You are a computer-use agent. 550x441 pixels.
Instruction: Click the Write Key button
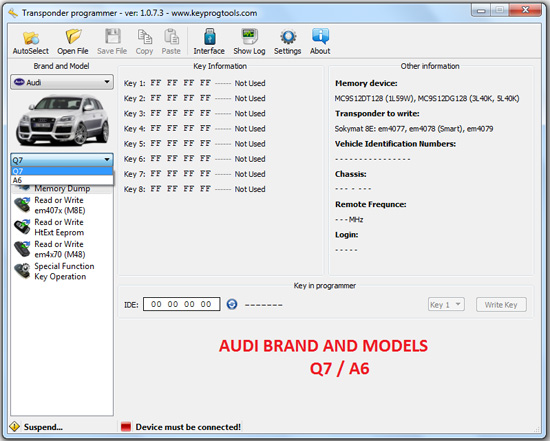coord(501,305)
